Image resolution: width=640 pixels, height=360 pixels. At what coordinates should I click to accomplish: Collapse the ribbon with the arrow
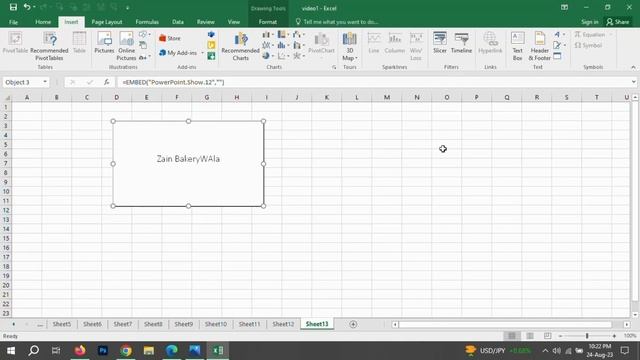[x=633, y=67]
